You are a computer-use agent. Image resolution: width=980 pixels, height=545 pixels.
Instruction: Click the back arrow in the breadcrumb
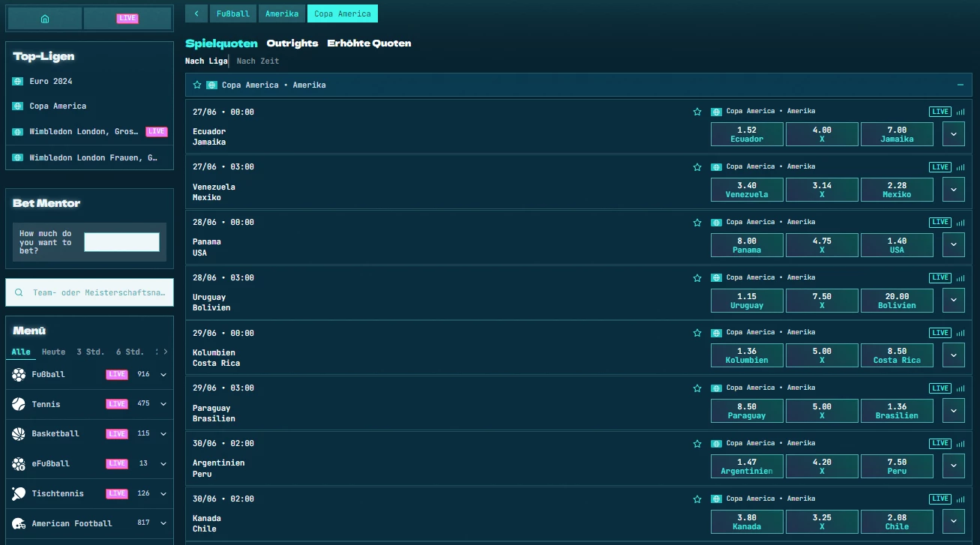coord(196,13)
